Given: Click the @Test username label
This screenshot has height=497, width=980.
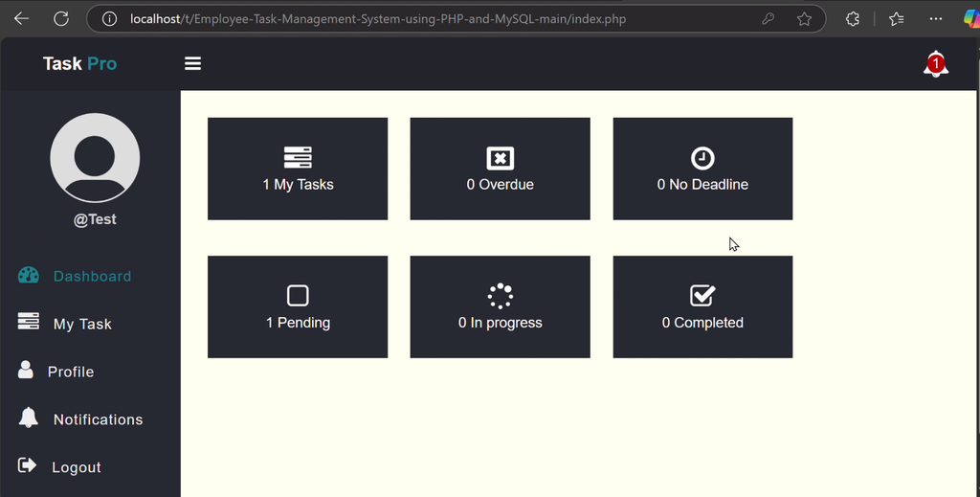Looking at the screenshot, I should (x=95, y=219).
